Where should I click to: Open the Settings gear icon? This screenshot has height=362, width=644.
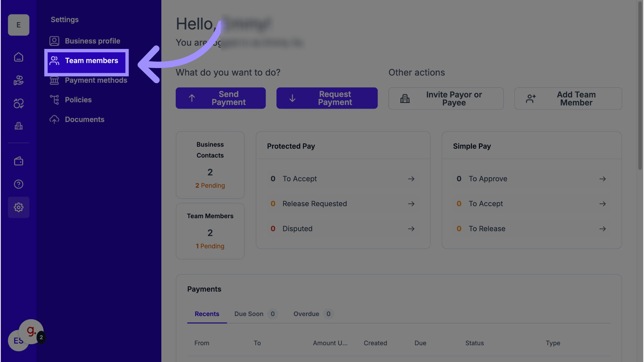[x=18, y=207]
